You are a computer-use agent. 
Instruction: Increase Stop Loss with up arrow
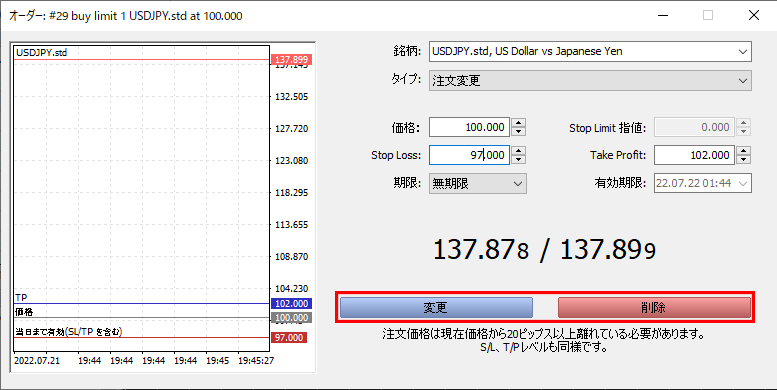(x=518, y=151)
